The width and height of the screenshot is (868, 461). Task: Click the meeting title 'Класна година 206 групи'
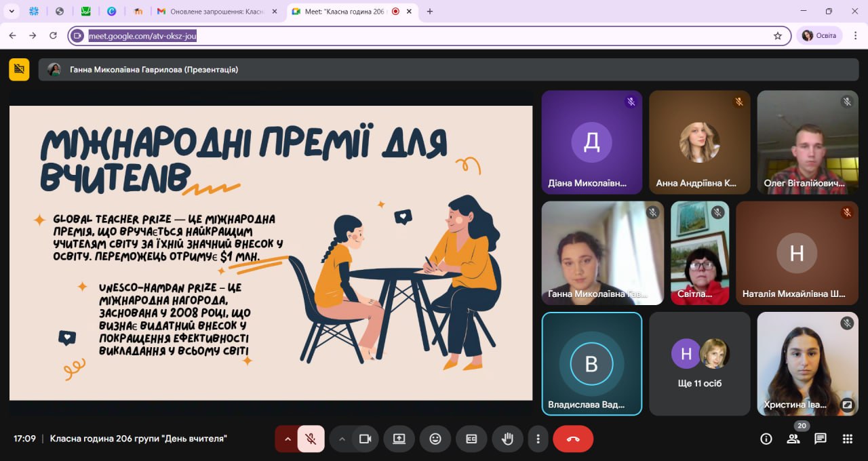point(138,439)
